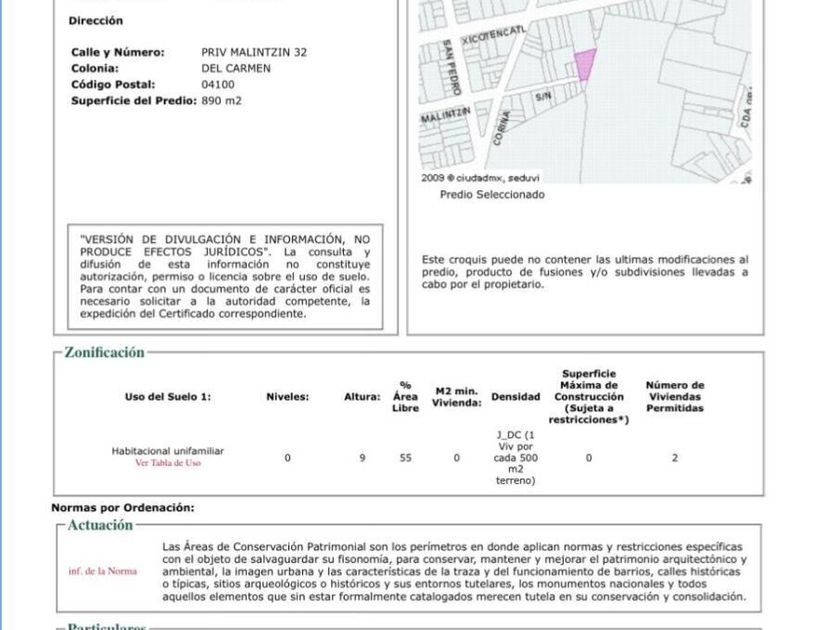Click the 'Superficie Máxima de Construcción' header
The width and height of the screenshot is (840, 630).
(x=589, y=396)
